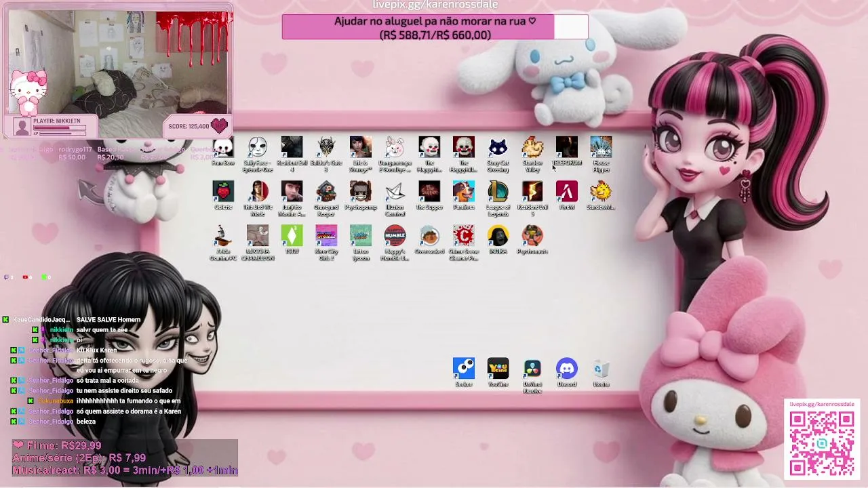Open the River City Girls 2 icon
The height and width of the screenshot is (488, 868).
[326, 243]
